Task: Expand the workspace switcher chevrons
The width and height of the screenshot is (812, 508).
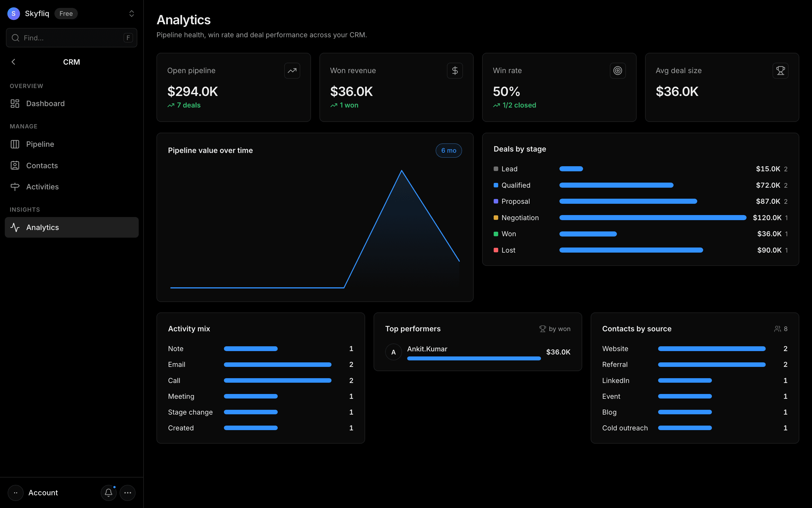Action: point(132,14)
